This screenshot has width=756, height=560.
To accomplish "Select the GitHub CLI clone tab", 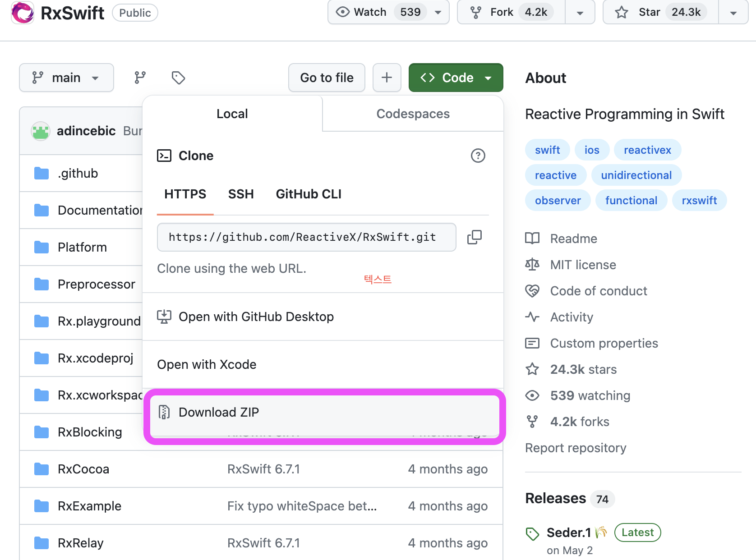I will click(309, 194).
